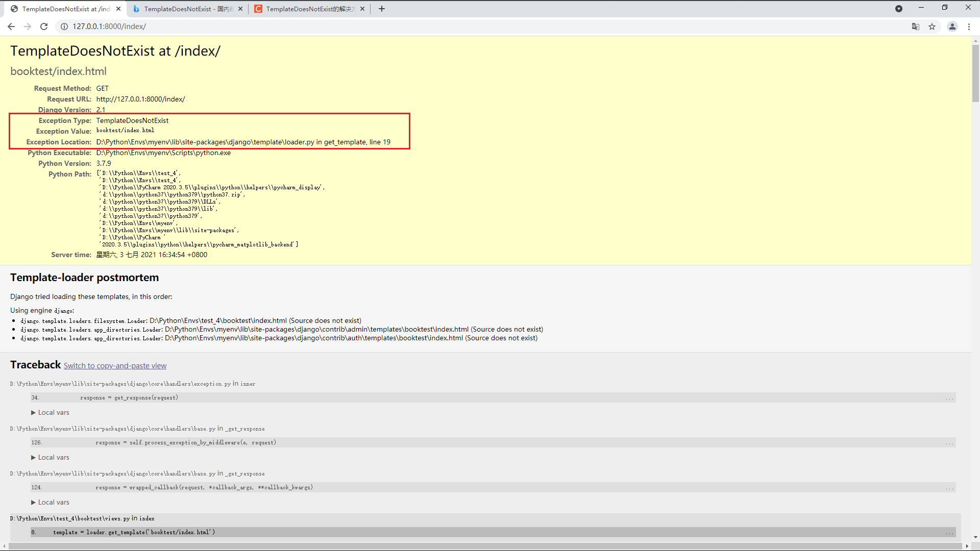Click the browser forward arrow
The height and width of the screenshot is (551, 980).
click(x=28, y=27)
